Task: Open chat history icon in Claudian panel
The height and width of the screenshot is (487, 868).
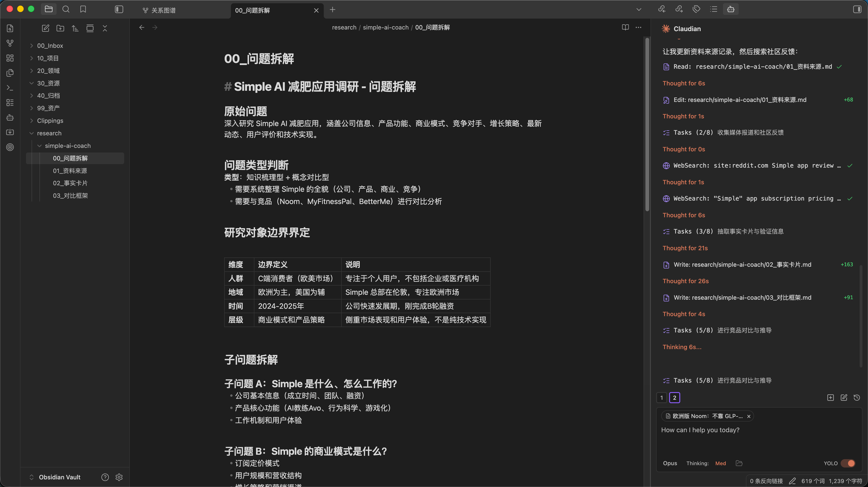Action: coord(857,398)
